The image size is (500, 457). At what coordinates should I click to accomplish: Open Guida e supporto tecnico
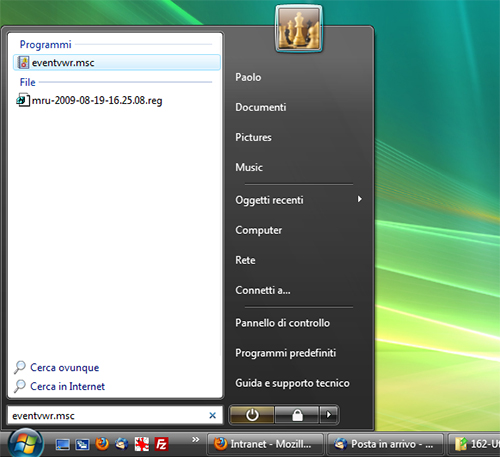point(292,383)
